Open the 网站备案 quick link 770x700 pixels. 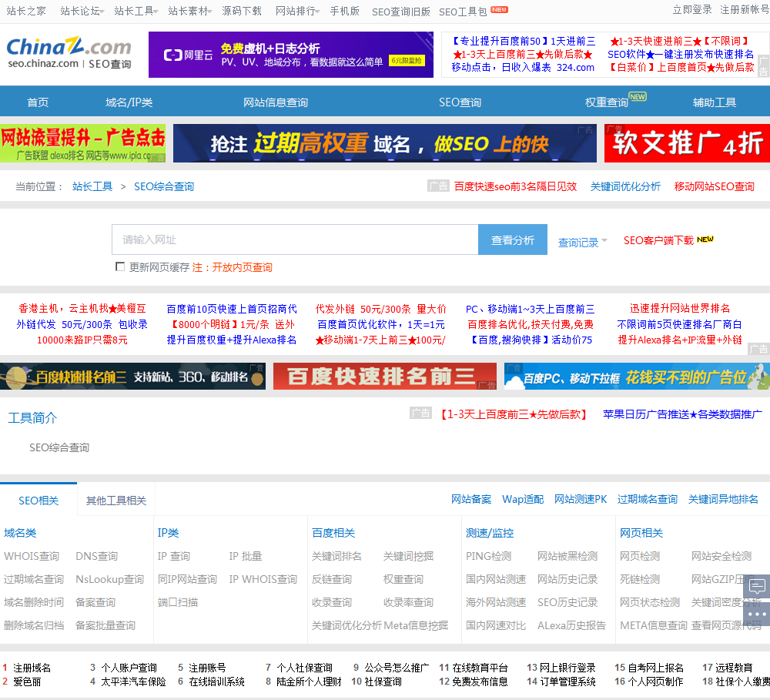tap(471, 499)
